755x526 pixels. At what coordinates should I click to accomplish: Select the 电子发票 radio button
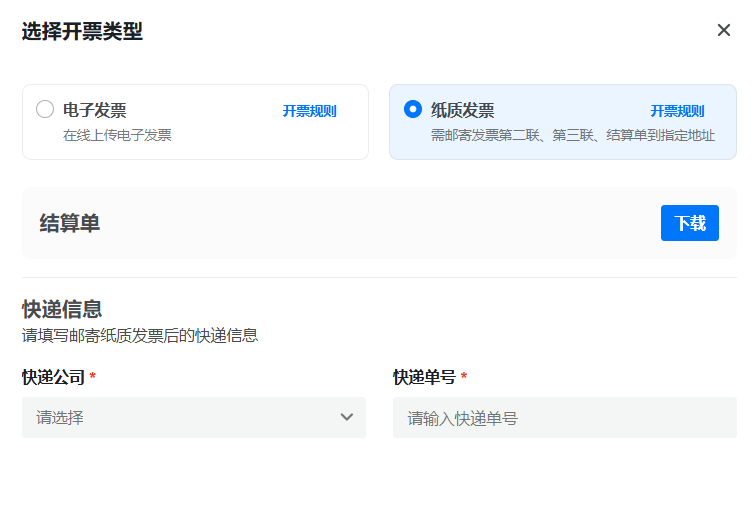pyautogui.click(x=45, y=110)
